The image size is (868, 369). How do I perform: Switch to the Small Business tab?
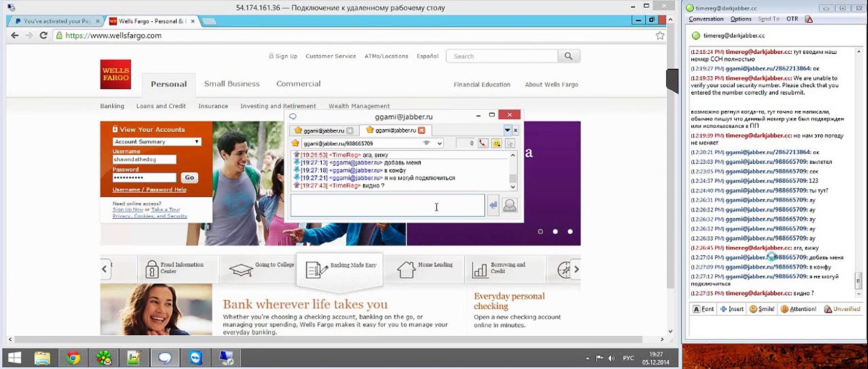(232, 84)
